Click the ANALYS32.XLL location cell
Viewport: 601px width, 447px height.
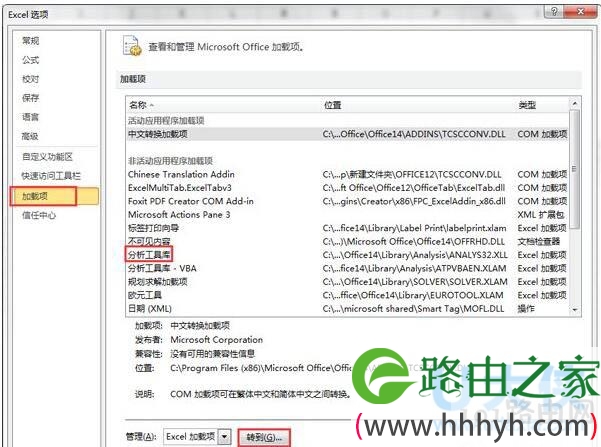(x=415, y=255)
